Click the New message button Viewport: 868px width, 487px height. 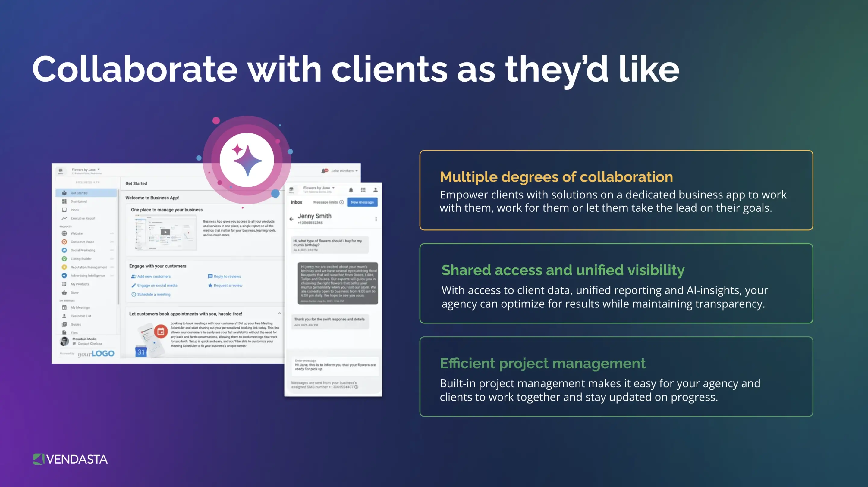tap(363, 202)
